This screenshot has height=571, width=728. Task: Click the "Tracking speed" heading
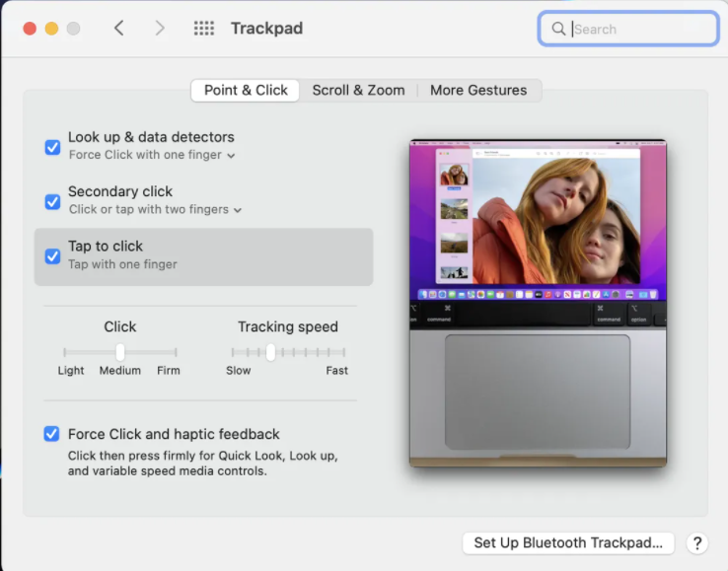[288, 326]
